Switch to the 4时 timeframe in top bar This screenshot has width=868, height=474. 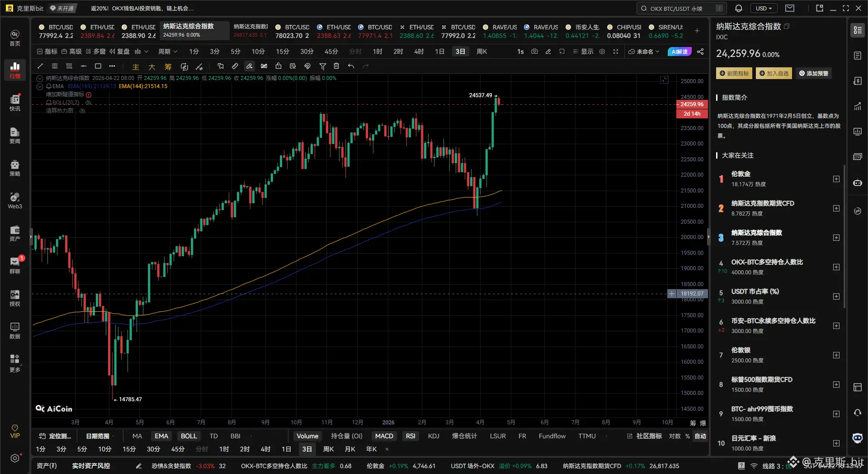pyautogui.click(x=419, y=52)
